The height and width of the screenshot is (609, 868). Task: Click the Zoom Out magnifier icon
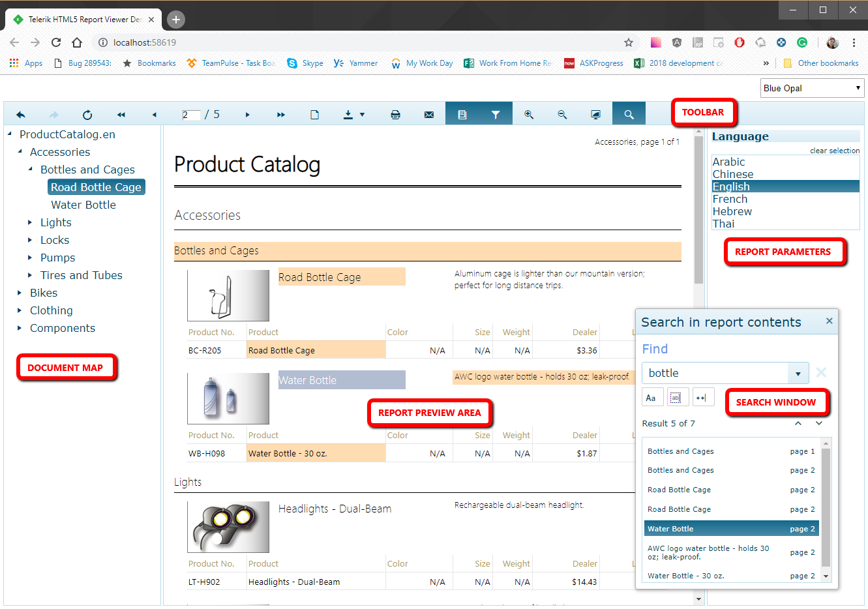[562, 115]
